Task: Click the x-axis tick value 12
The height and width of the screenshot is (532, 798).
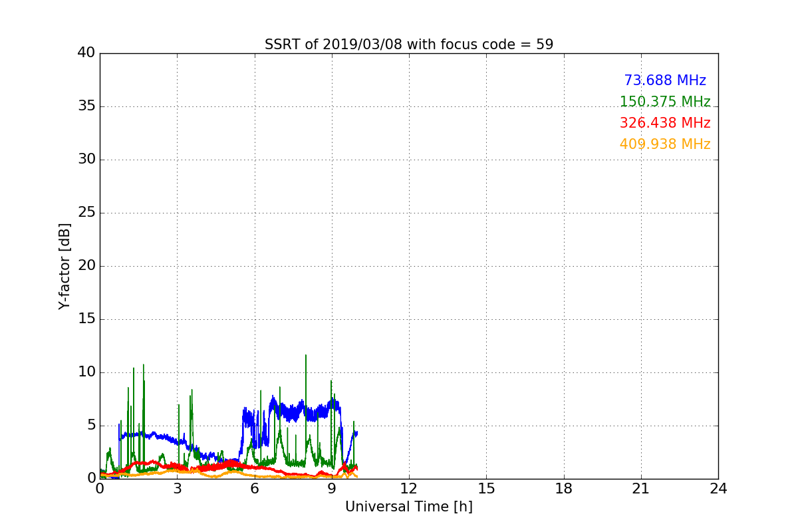Action: coord(409,489)
